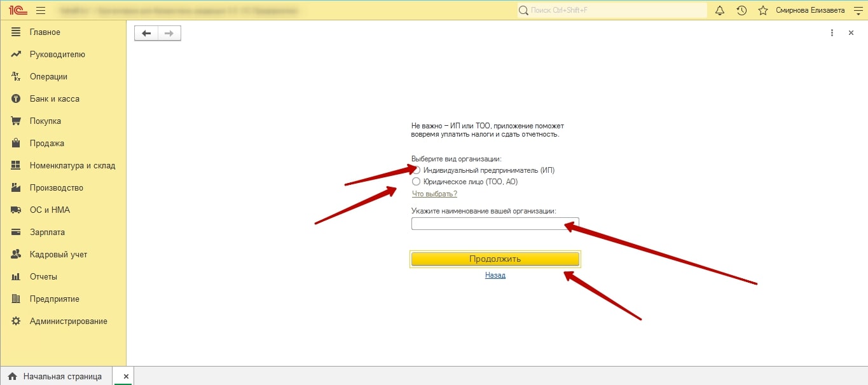
Task: Open the Что выбрать? help link
Action: [x=434, y=194]
